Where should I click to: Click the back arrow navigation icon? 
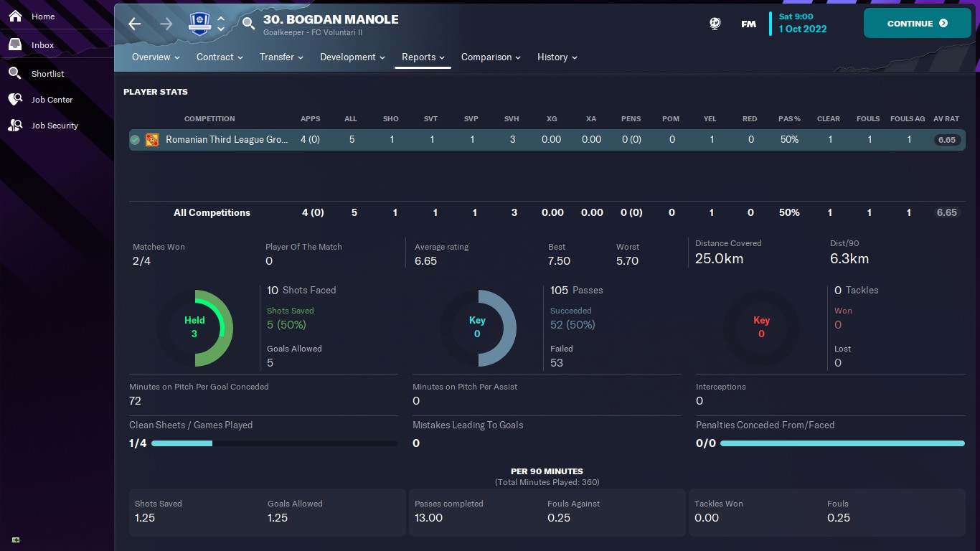tap(135, 24)
